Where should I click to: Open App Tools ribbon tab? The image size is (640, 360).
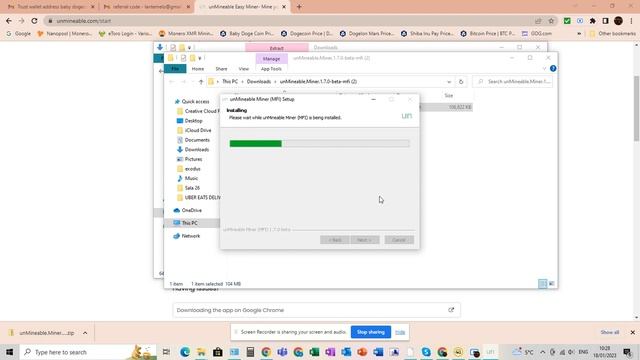tap(271, 69)
